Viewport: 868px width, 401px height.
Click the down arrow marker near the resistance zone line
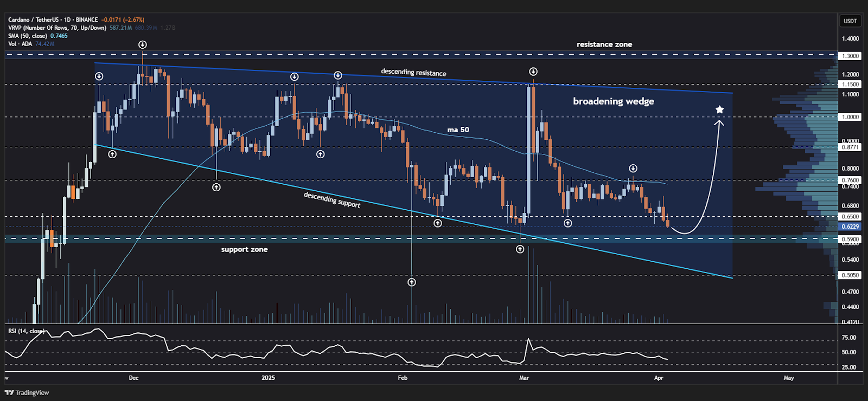(142, 44)
